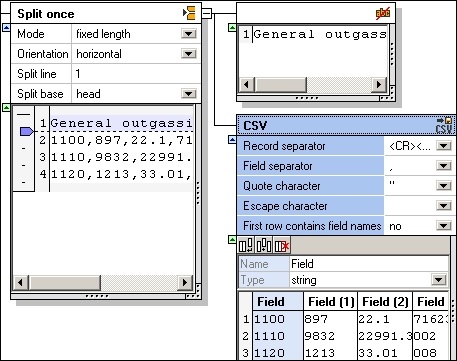The width and height of the screenshot is (457, 361).
Task: Select the Field (1) column header
Action: [331, 302]
